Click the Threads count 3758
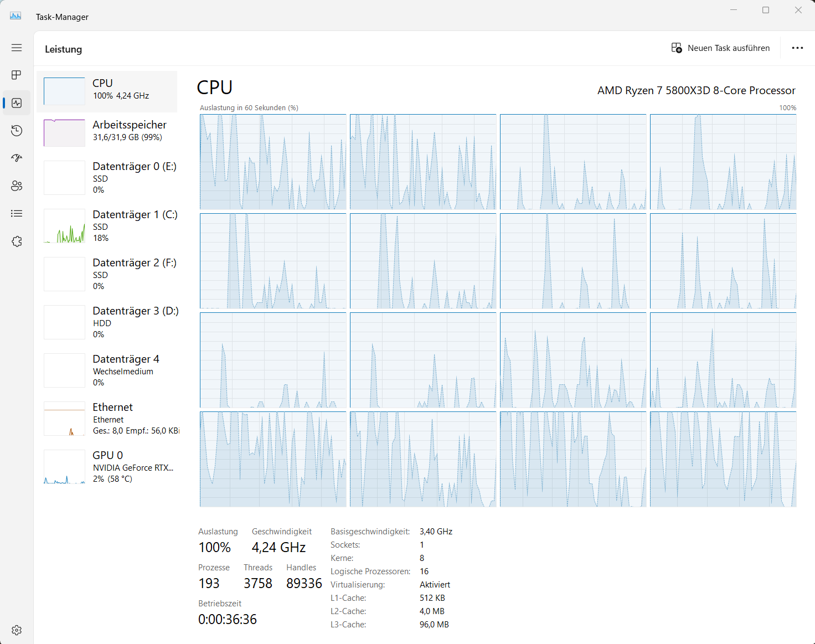Image resolution: width=815 pixels, height=644 pixels. [x=258, y=584]
